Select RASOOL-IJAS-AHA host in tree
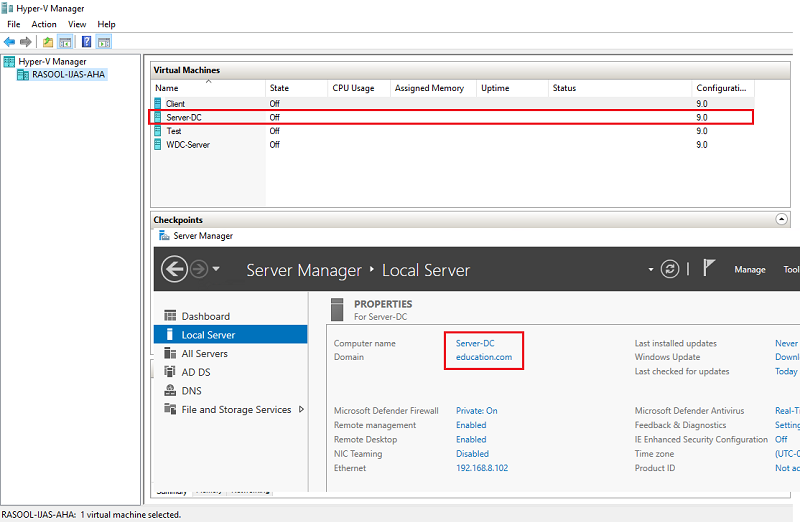 68,74
